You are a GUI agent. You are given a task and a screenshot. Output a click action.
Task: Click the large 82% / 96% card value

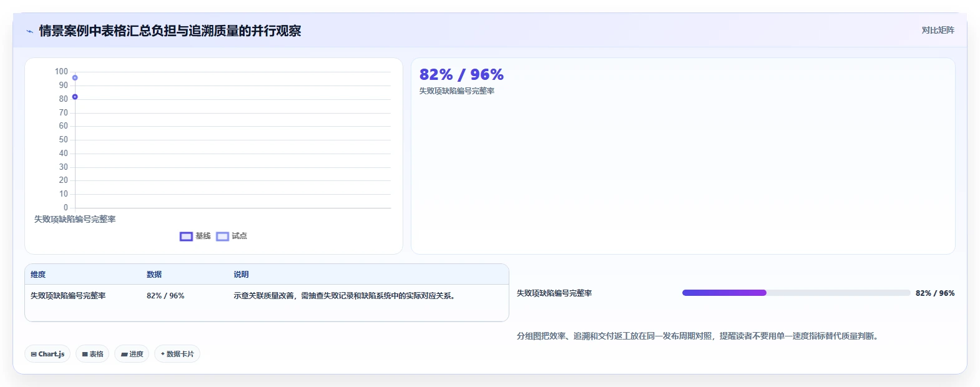pyautogui.click(x=461, y=75)
